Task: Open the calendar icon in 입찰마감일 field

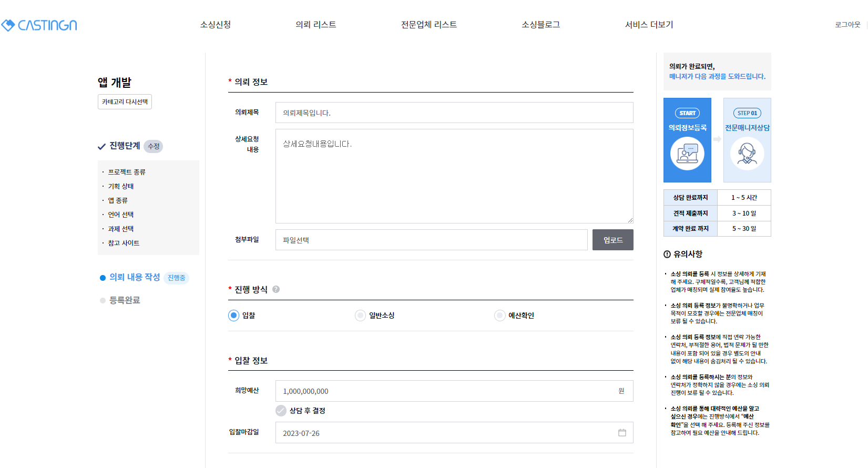Action: (622, 433)
